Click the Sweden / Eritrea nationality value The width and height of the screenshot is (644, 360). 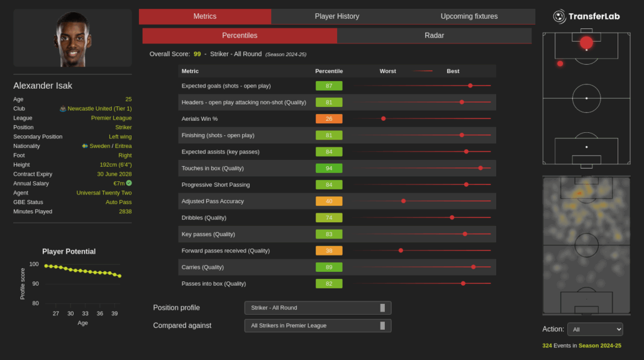111,146
